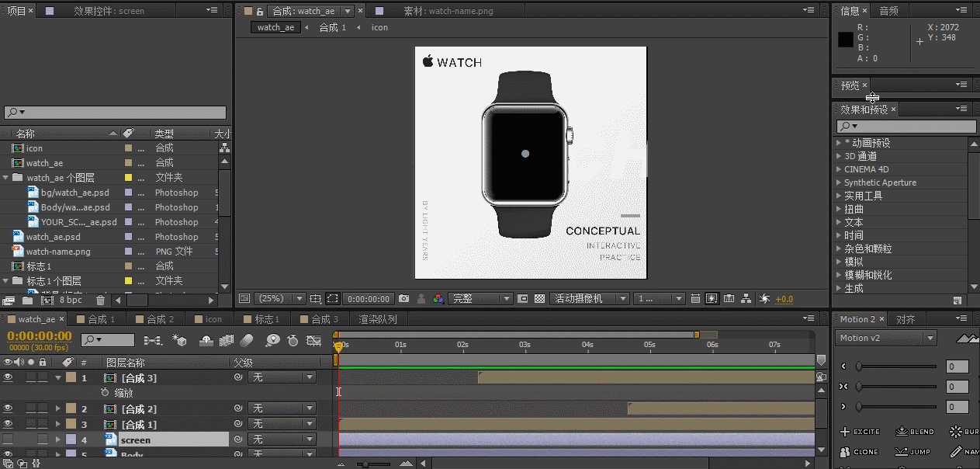
Task: Click +0.0 exposure value in viewer
Action: click(x=784, y=299)
